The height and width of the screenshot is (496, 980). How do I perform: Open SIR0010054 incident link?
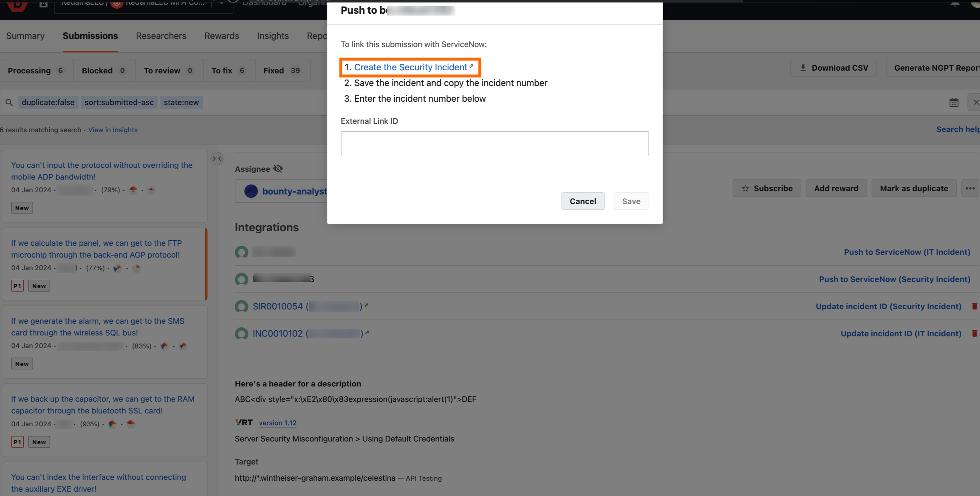[x=310, y=306]
